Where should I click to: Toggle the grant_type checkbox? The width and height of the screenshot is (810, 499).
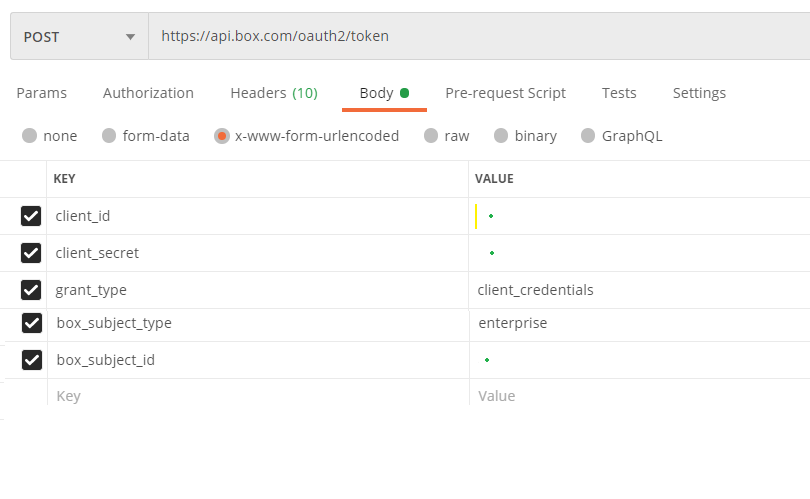pyautogui.click(x=31, y=290)
